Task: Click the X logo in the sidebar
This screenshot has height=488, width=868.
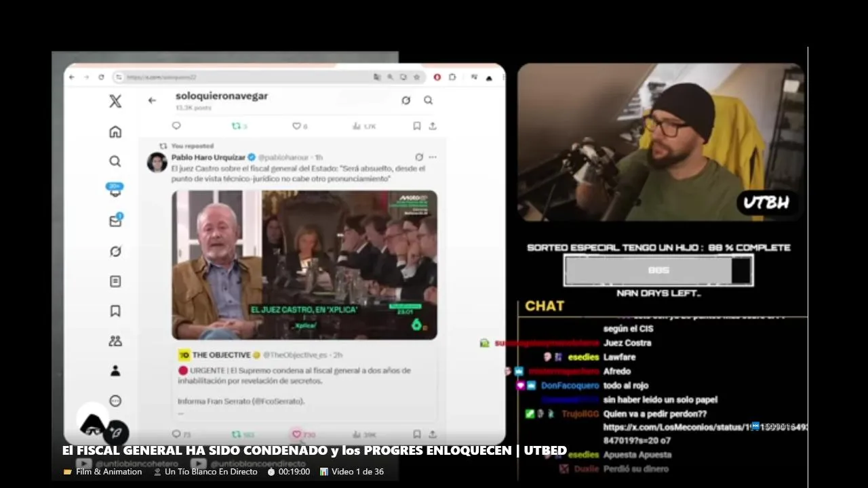Action: point(115,101)
